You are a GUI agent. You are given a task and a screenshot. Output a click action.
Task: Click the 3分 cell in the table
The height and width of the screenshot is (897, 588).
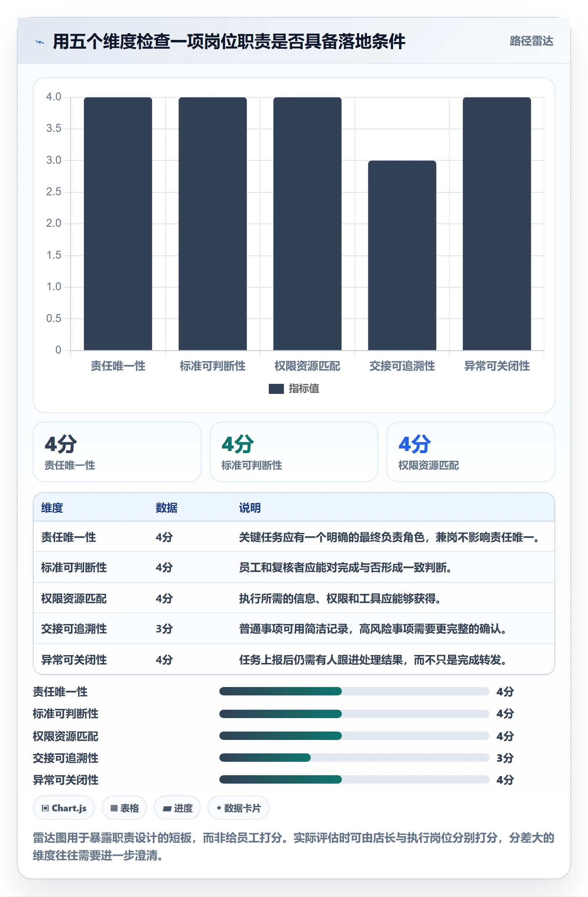[164, 629]
